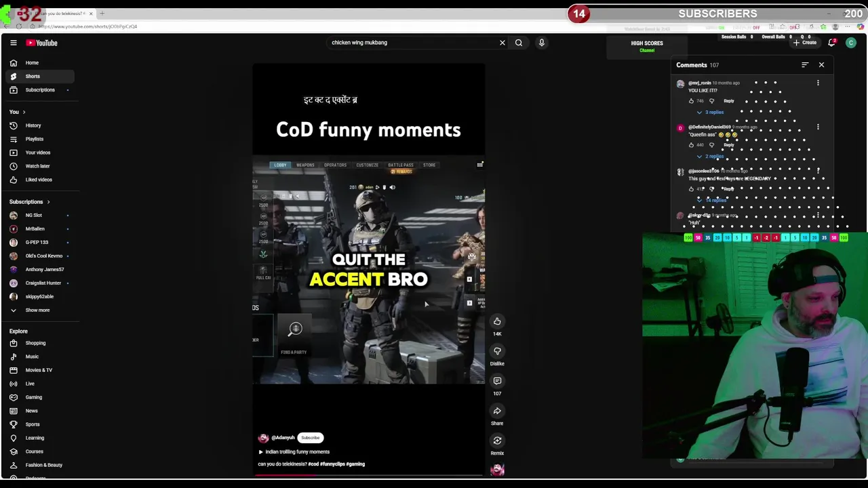This screenshot has height=488, width=868.
Task: Click the YouTube logo
Action: (42, 43)
